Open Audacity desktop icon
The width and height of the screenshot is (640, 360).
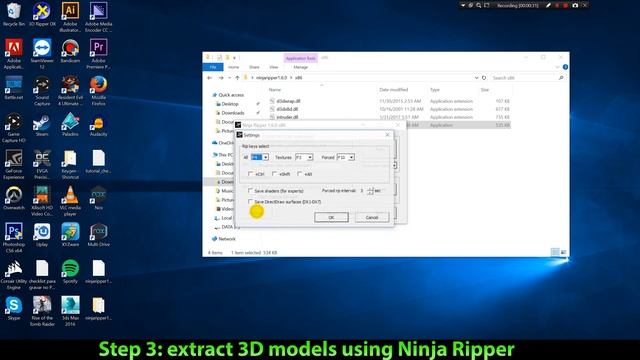pos(98,125)
